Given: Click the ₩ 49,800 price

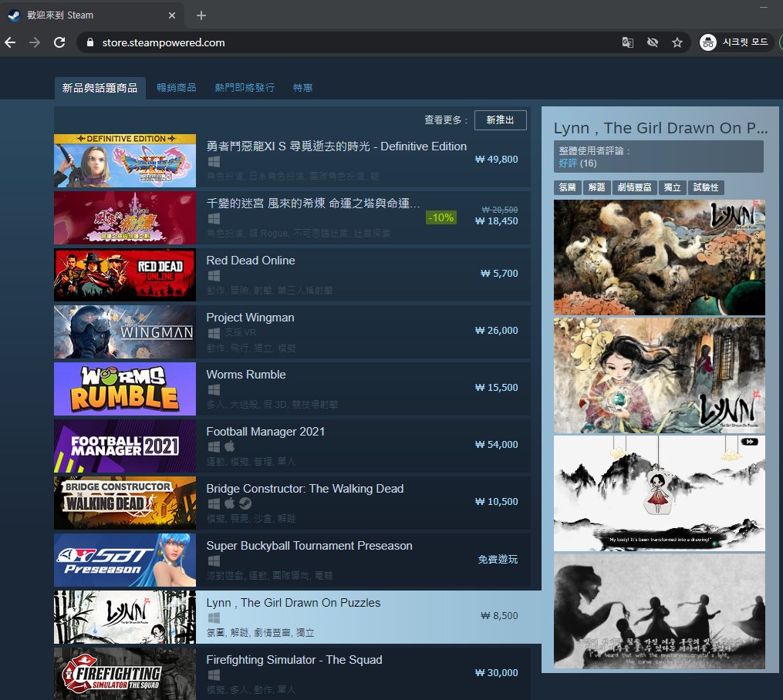Looking at the screenshot, I should click(496, 159).
